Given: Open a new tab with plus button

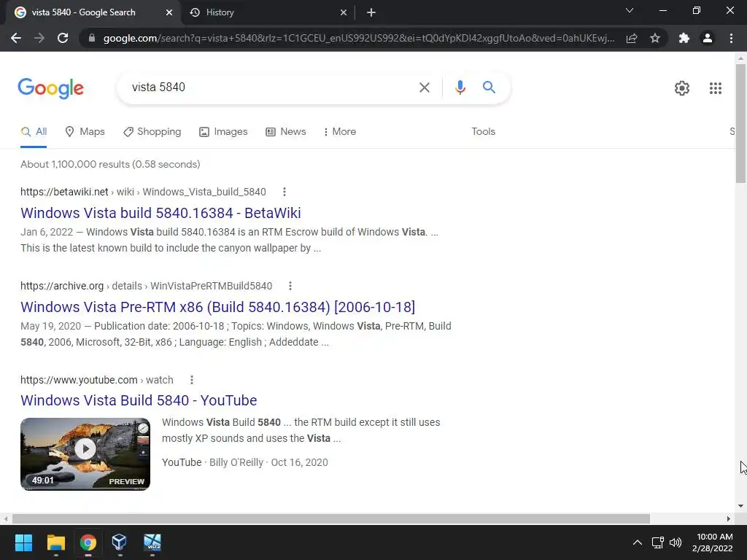Looking at the screenshot, I should point(371,13).
